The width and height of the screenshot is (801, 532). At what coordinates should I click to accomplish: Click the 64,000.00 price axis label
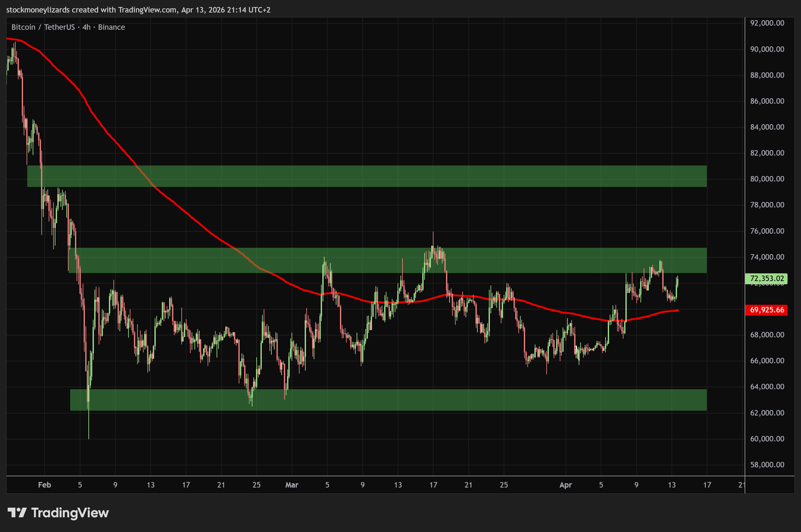point(767,386)
